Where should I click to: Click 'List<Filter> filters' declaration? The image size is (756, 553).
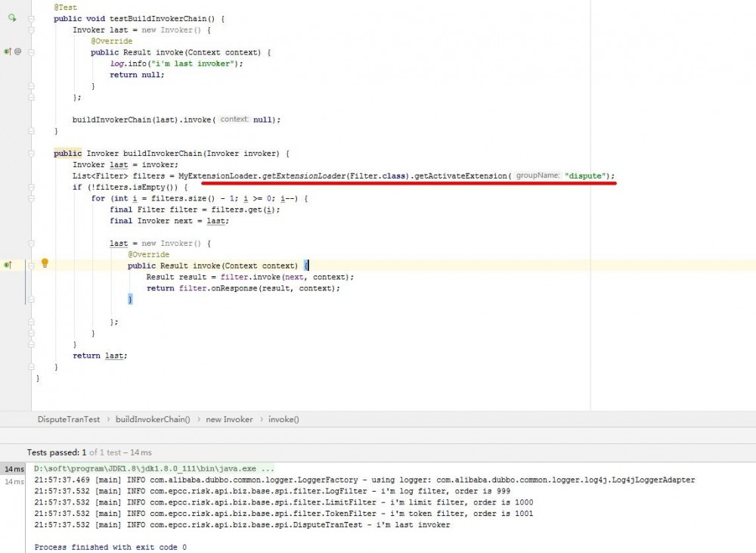[x=119, y=176]
